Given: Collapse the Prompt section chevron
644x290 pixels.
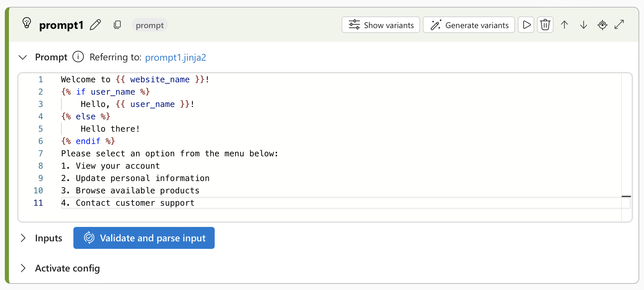Looking at the screenshot, I should (x=23, y=57).
